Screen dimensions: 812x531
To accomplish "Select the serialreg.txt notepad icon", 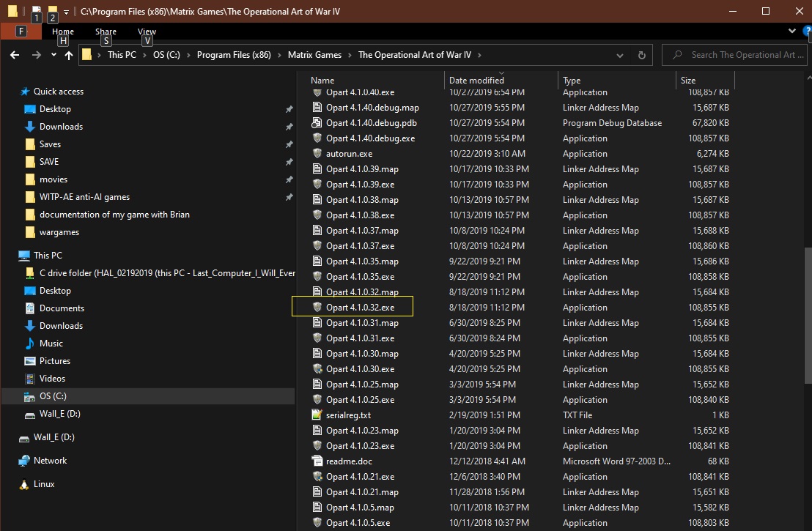I will tap(317, 415).
